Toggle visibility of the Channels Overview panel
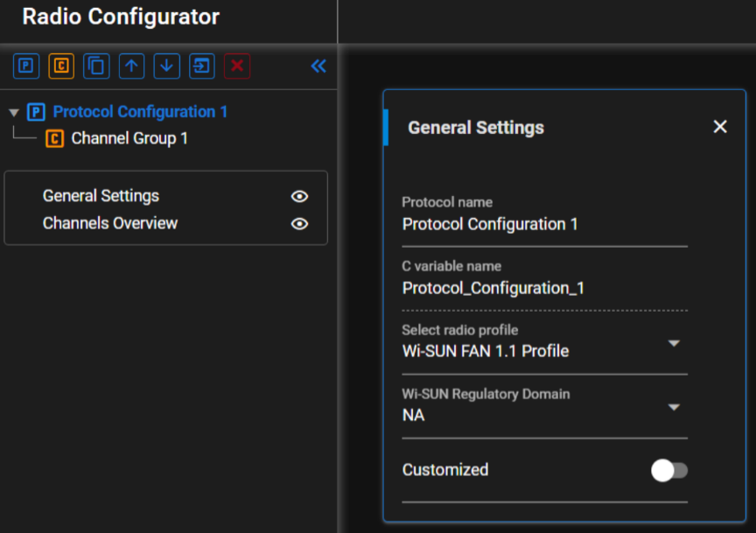The image size is (756, 533). click(299, 224)
